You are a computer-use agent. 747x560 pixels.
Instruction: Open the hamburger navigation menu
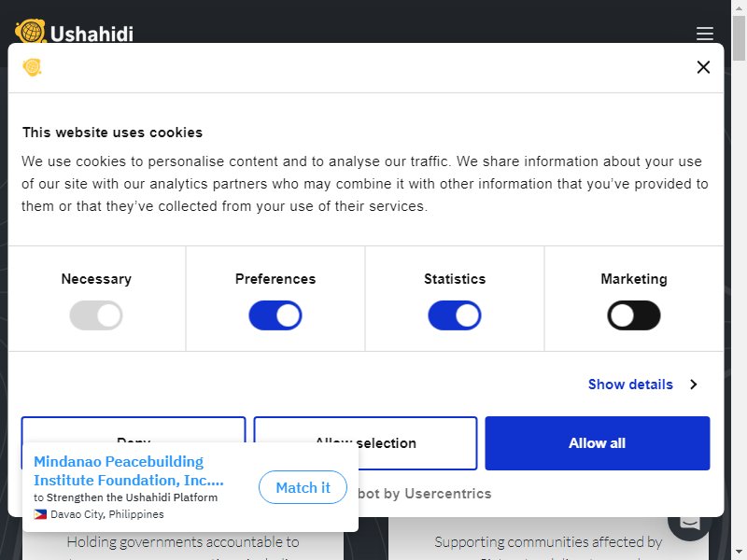pyautogui.click(x=705, y=34)
